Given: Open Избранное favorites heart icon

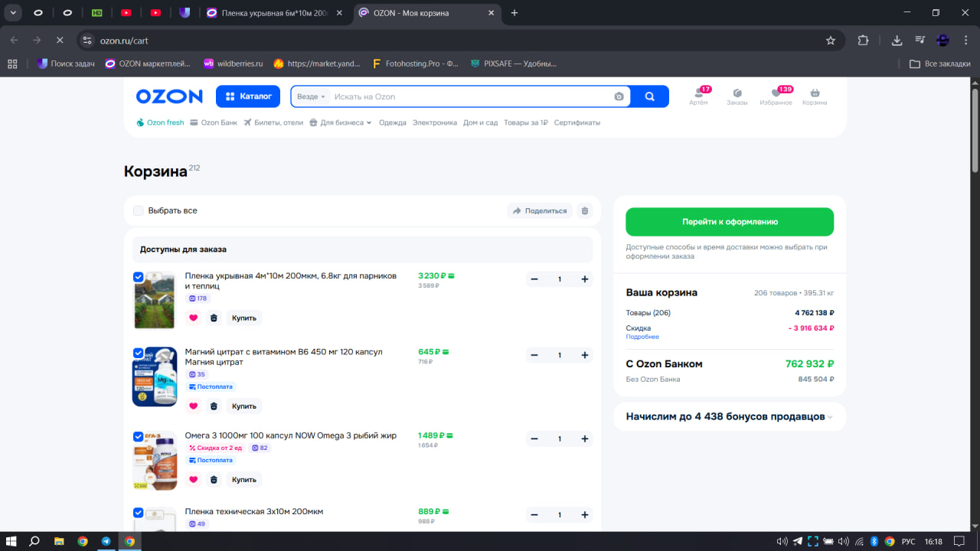Looking at the screenshot, I should tap(776, 93).
